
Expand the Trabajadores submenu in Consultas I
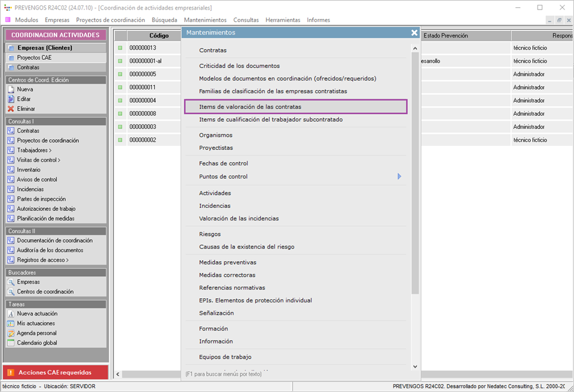coord(34,151)
